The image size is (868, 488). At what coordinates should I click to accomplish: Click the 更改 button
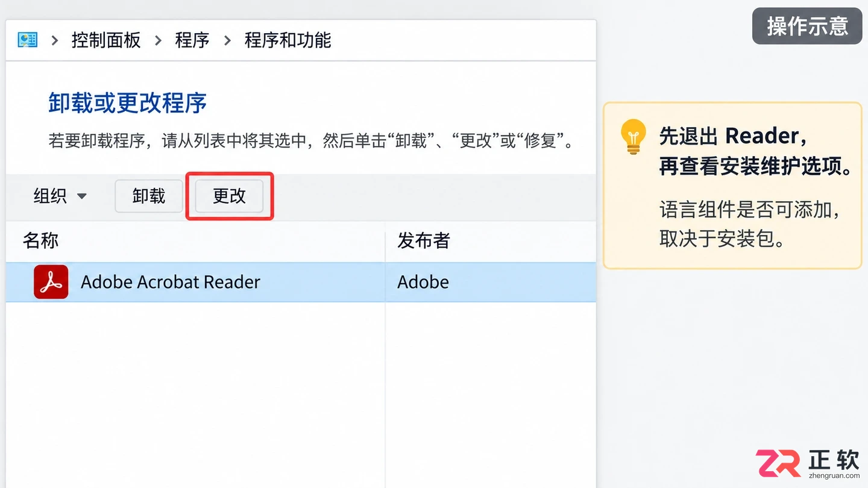point(230,196)
